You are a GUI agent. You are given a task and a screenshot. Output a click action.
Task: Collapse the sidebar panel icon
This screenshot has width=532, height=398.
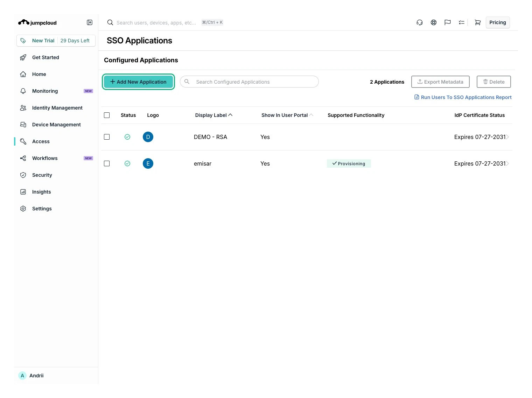point(90,22)
